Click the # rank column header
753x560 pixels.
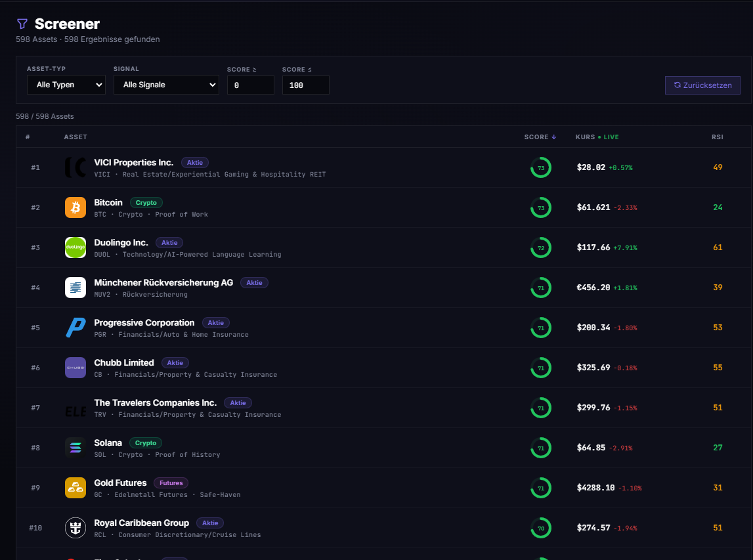click(28, 137)
